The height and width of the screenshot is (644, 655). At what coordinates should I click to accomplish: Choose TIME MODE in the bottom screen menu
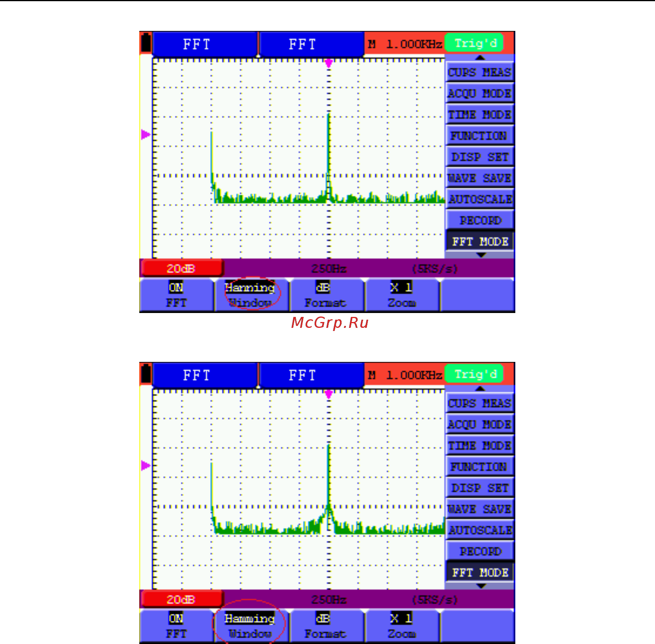click(x=479, y=446)
